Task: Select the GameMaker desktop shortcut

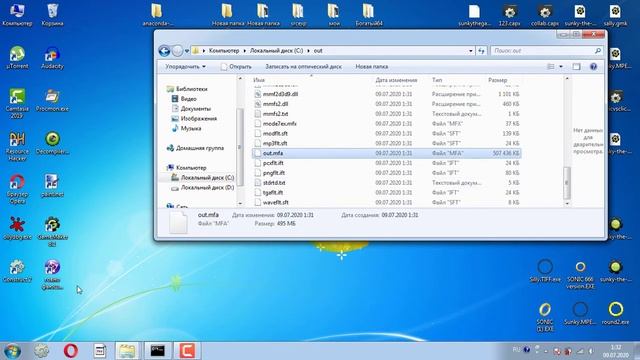Action: click(x=52, y=231)
